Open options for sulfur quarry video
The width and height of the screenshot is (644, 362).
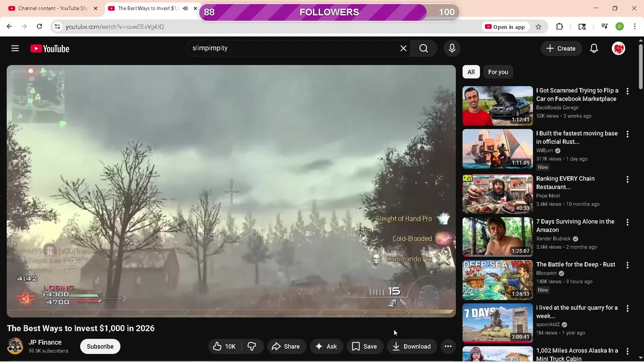click(x=627, y=308)
